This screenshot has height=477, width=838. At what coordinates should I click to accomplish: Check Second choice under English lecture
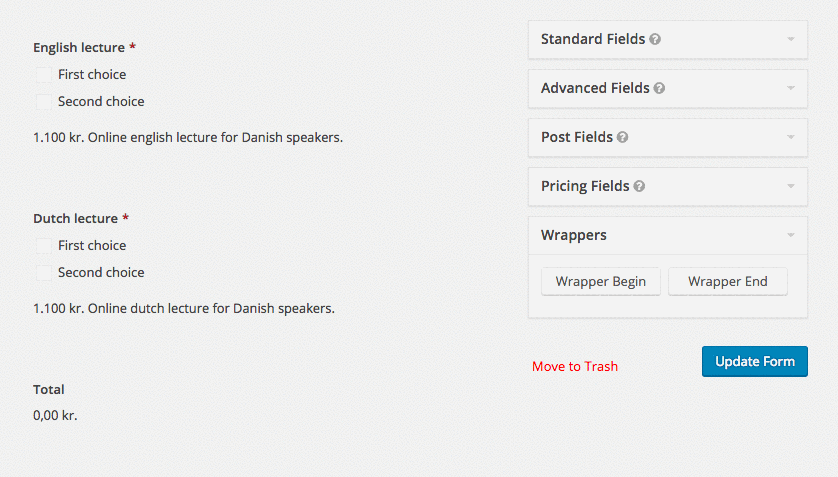click(x=44, y=101)
